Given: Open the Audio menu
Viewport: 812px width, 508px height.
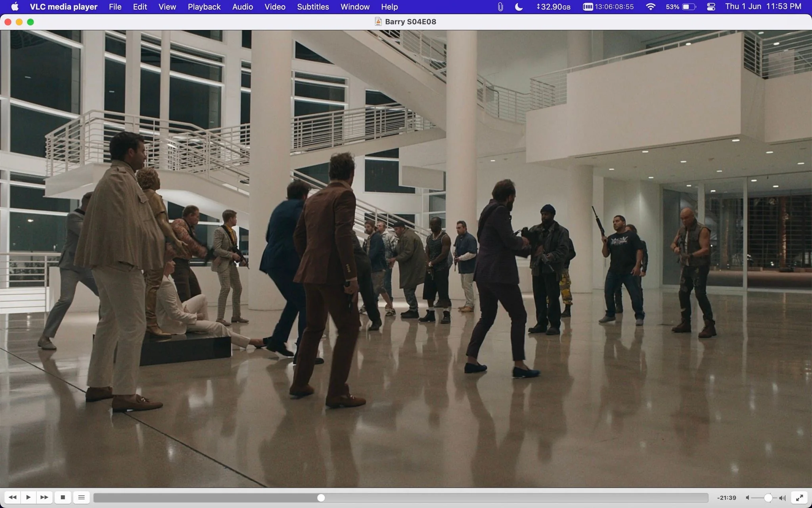Looking at the screenshot, I should click(x=243, y=7).
